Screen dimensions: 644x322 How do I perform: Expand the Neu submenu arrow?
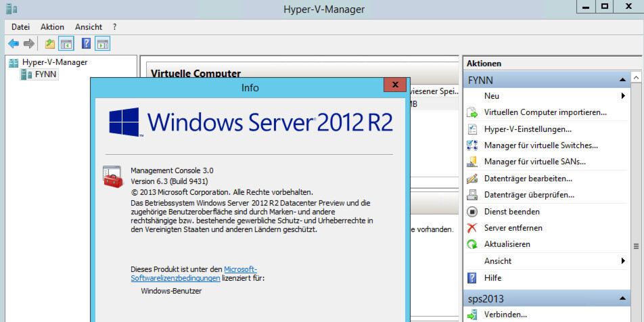tap(623, 95)
